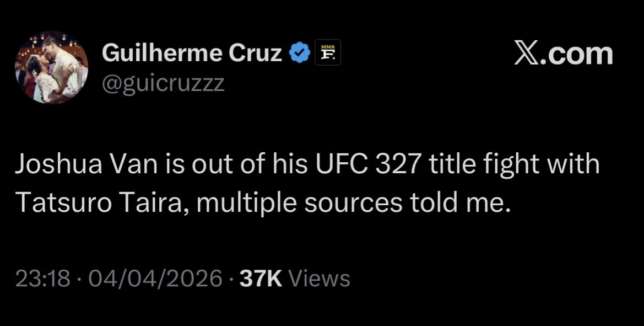Click the UFC 327 text in tweet
Screen dimensions: 644x326
(367, 164)
